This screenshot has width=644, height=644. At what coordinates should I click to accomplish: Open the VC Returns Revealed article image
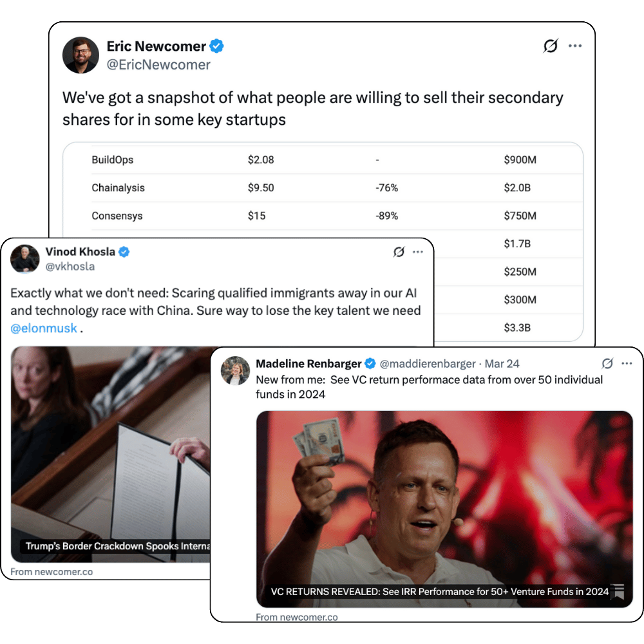click(444, 502)
